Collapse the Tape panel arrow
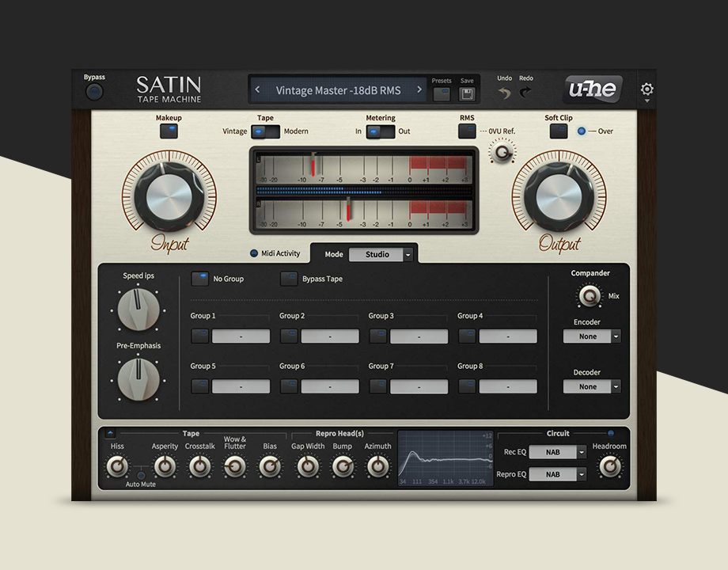This screenshot has height=570, width=728. 110,433
